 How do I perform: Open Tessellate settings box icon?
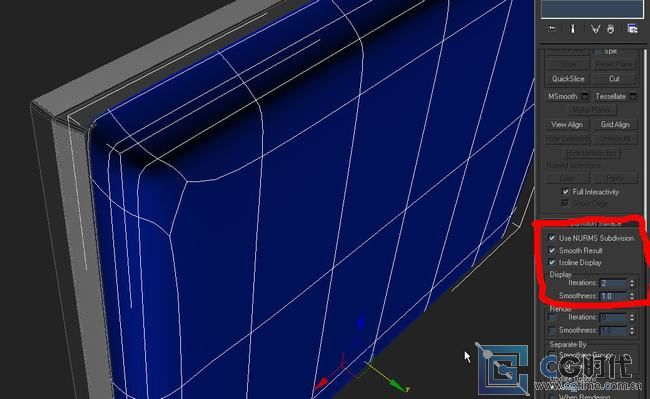coord(633,96)
